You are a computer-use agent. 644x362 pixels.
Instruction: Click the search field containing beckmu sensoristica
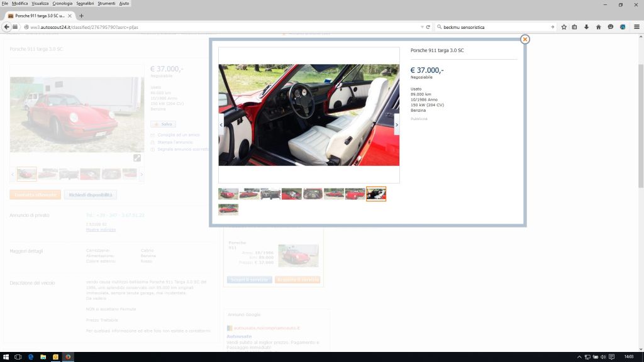point(495,27)
